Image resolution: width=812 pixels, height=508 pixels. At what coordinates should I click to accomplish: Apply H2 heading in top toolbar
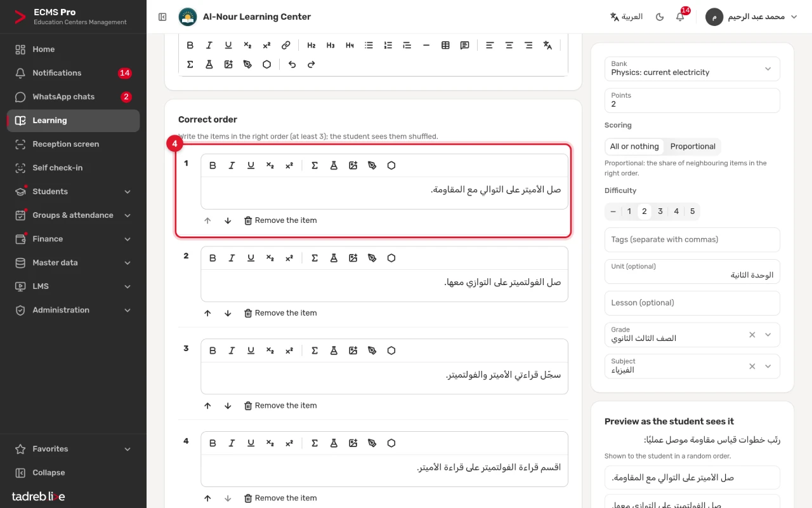(311, 45)
